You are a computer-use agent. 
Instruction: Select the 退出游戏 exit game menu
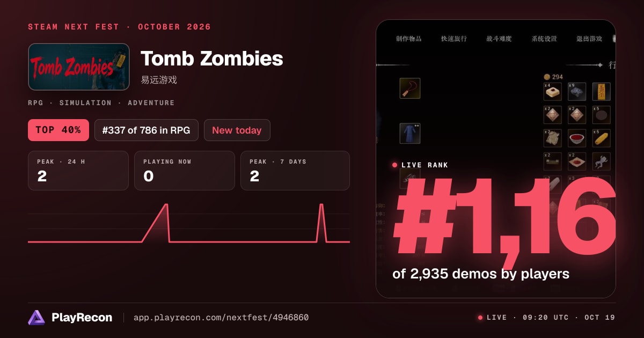[589, 39]
